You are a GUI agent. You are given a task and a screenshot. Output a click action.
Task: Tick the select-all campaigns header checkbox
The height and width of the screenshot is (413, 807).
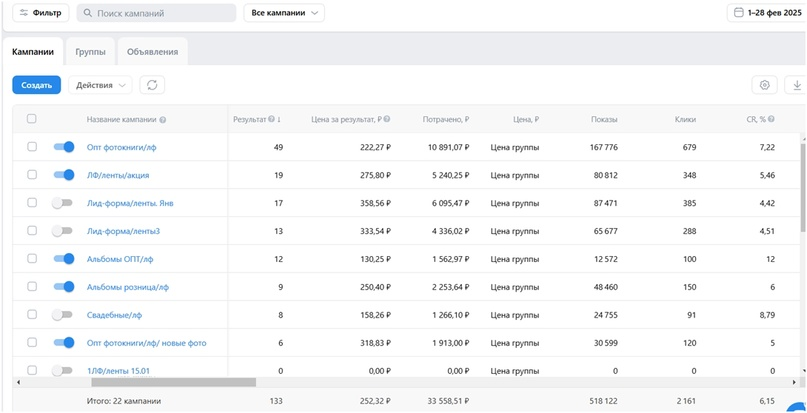click(32, 119)
